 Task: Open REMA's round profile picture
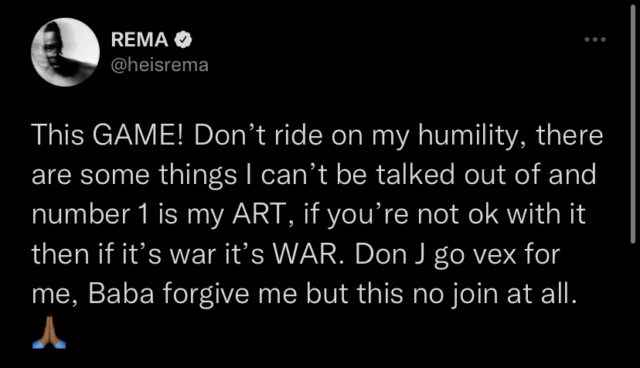pyautogui.click(x=65, y=52)
